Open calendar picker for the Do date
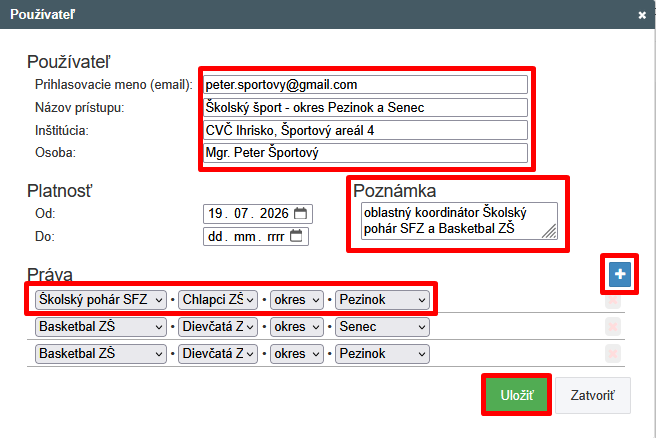The height and width of the screenshot is (438, 656). (296, 236)
